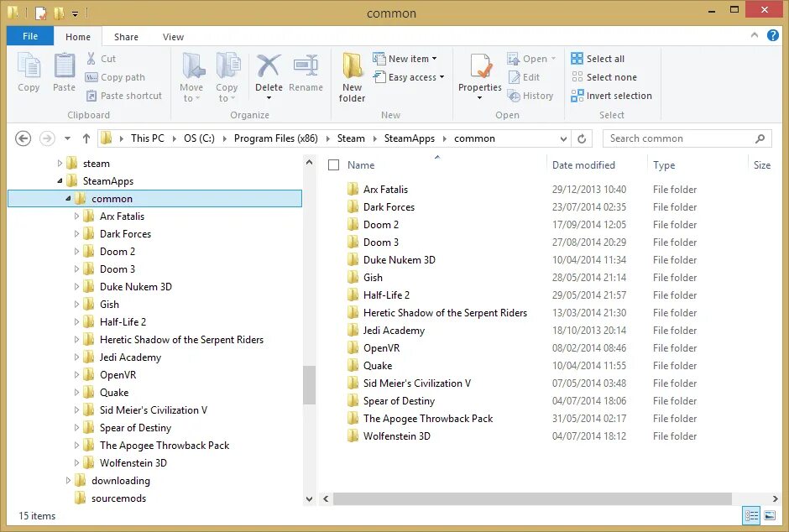Click the Paste clipboard icon
This screenshot has height=532, width=789.
click(x=65, y=66)
